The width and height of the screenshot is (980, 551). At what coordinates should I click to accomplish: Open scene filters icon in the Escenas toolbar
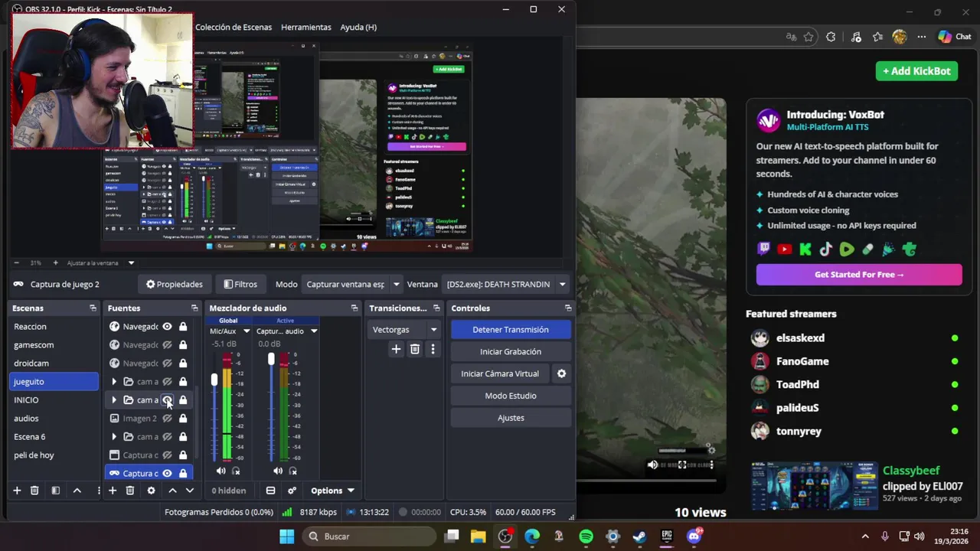55,491
